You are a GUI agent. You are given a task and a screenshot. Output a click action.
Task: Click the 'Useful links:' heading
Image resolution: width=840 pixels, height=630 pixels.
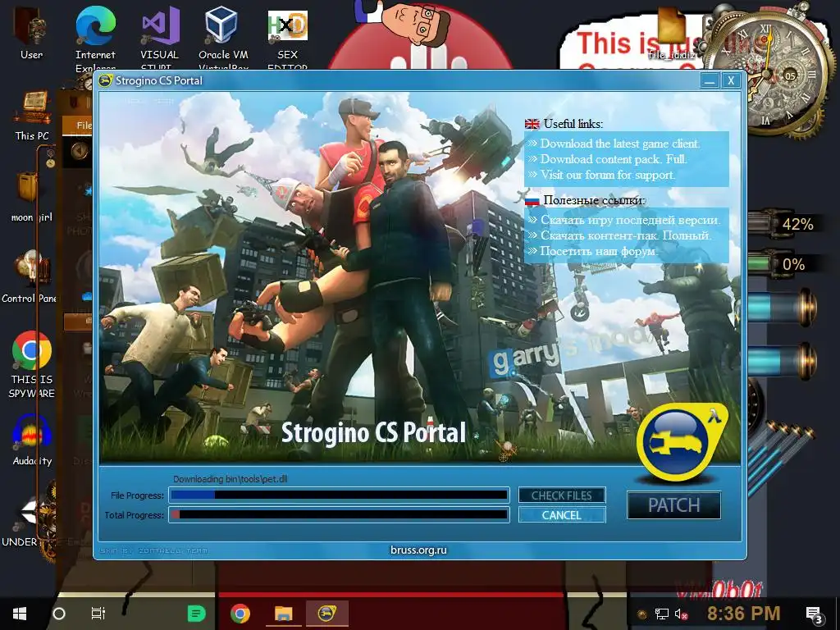[x=573, y=124]
